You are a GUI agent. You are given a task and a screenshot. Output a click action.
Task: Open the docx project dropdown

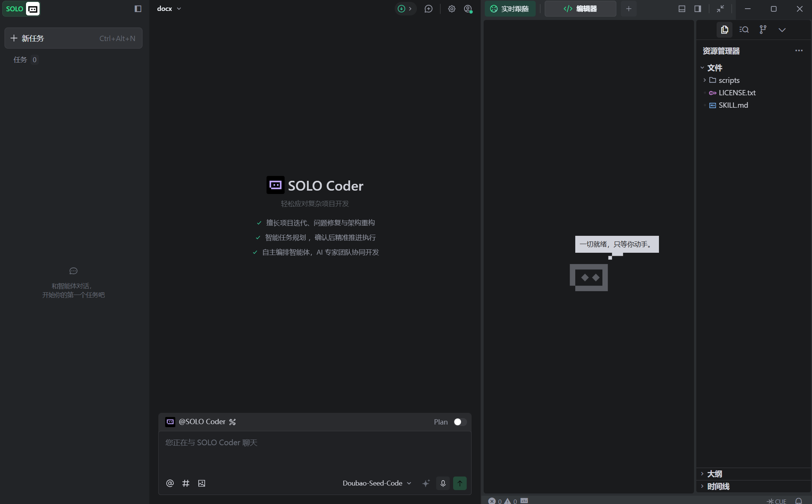pyautogui.click(x=169, y=9)
